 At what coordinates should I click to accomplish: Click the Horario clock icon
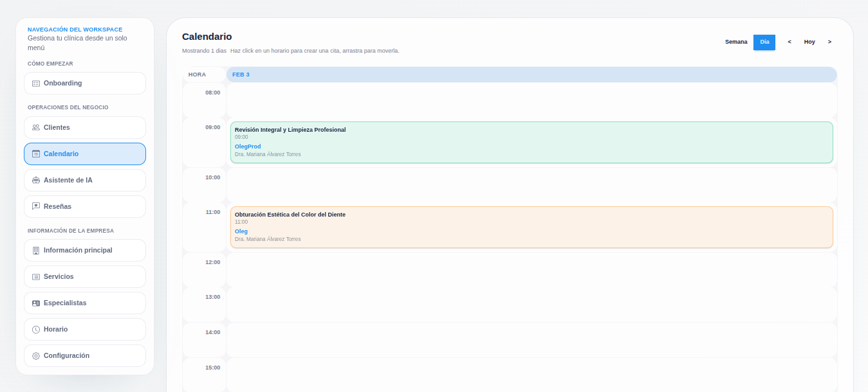tap(36, 330)
